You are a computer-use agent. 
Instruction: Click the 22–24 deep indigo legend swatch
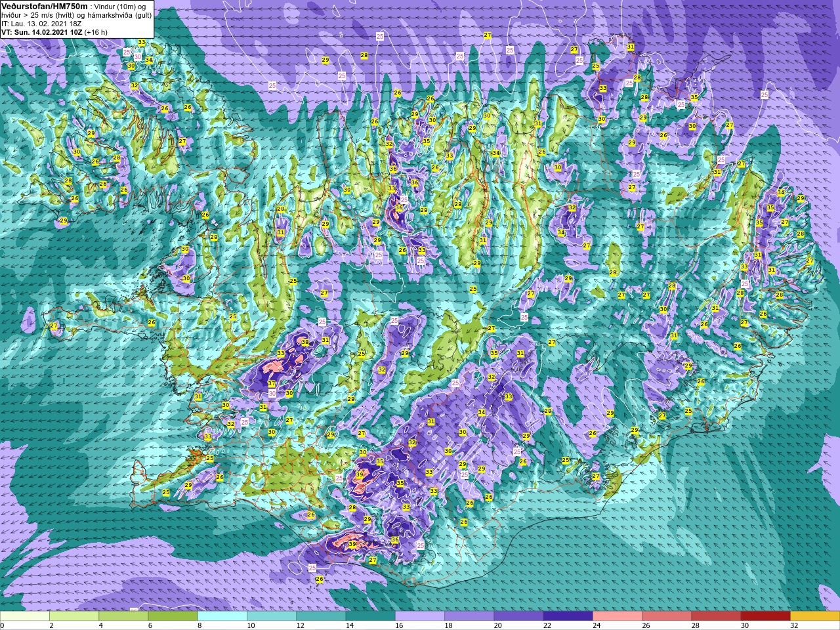(568, 616)
